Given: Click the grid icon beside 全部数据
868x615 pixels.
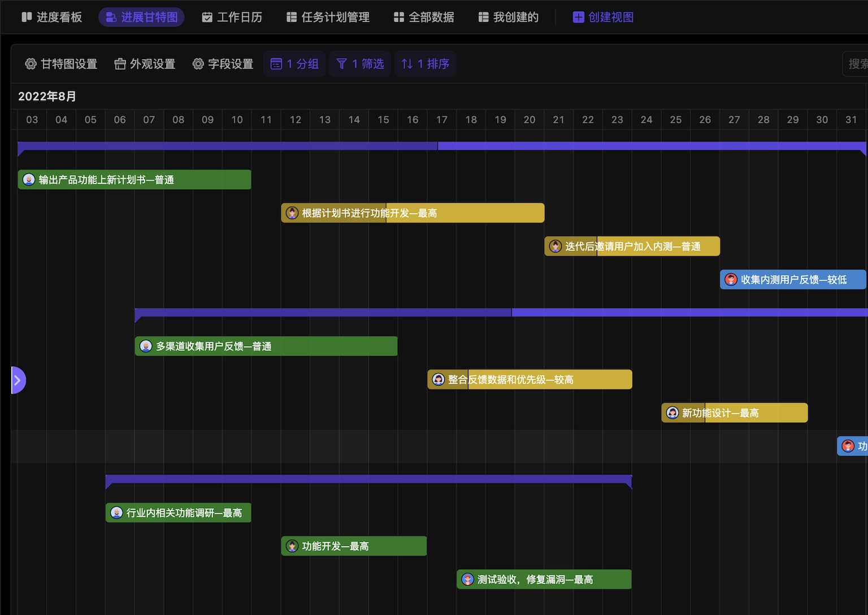Looking at the screenshot, I should tap(399, 17).
